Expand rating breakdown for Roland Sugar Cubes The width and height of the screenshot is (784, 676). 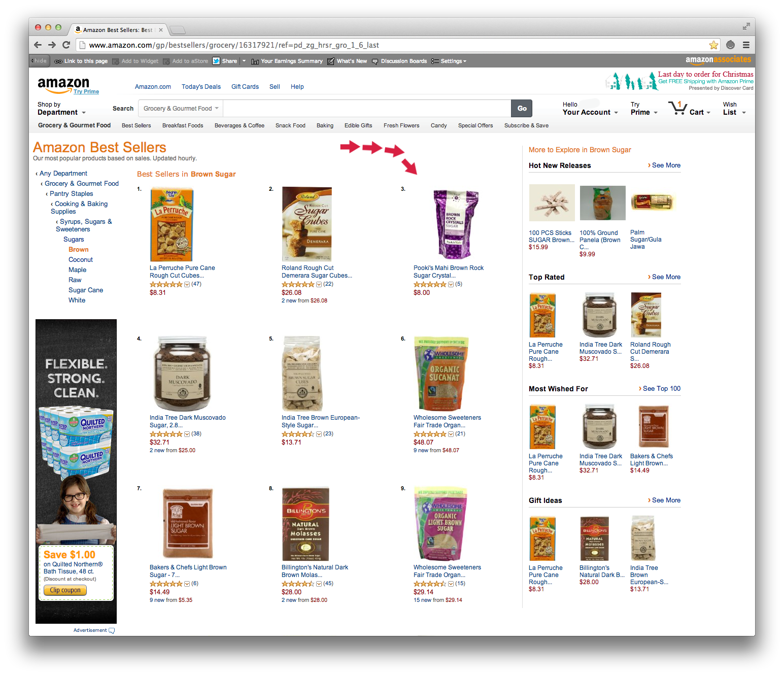[319, 284]
